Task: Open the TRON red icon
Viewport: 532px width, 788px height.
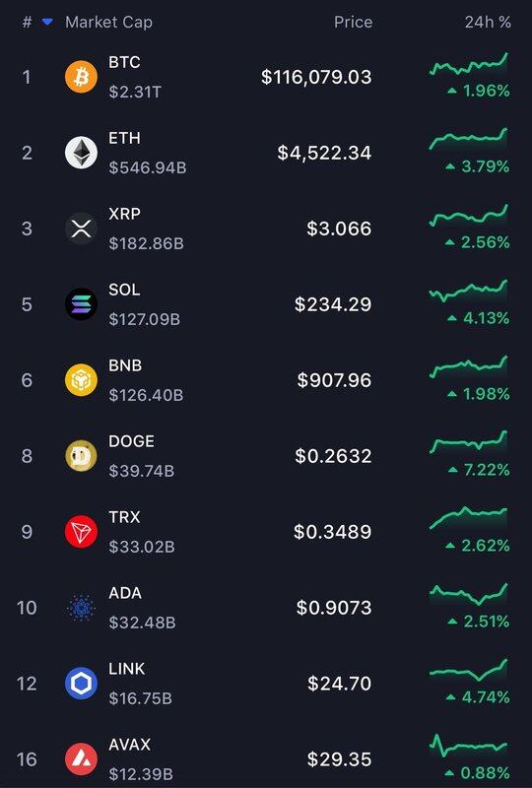Action: pos(81,532)
